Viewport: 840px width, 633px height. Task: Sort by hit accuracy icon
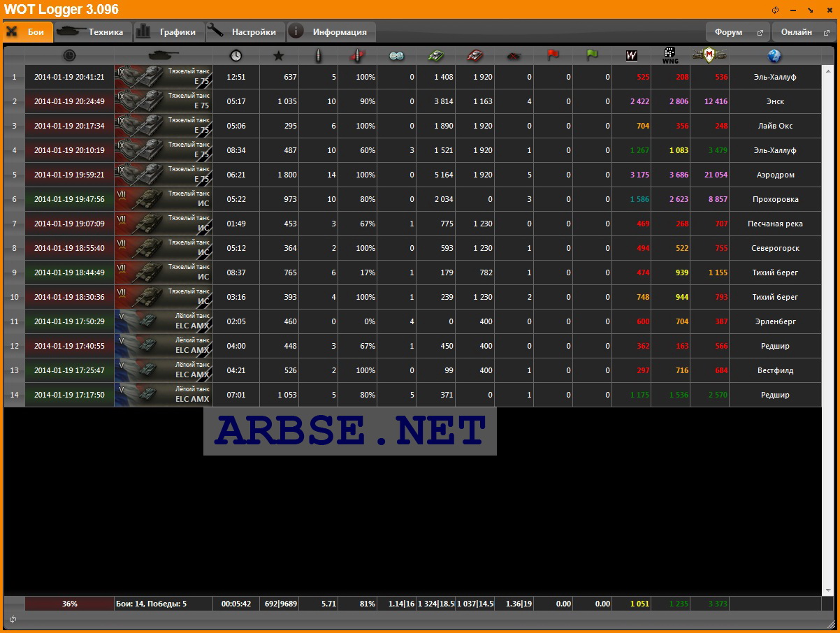pos(357,56)
